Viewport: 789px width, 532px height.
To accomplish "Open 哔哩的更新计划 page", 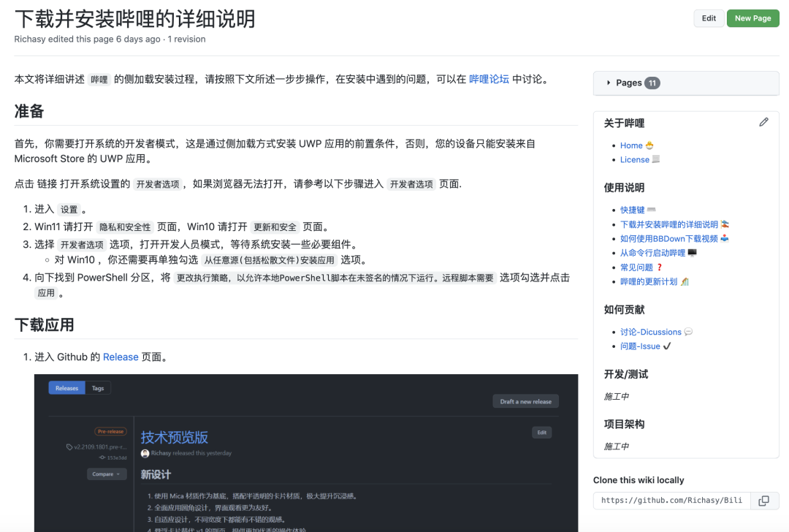I will point(649,281).
